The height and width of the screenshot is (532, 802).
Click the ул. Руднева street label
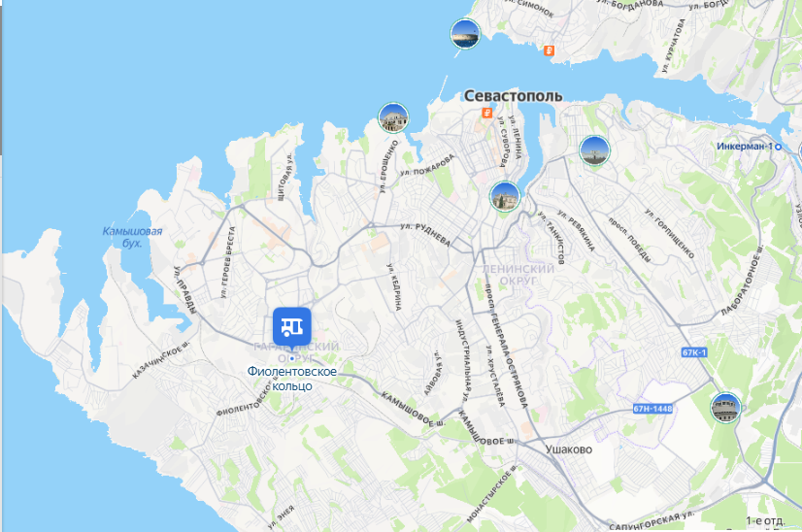click(x=425, y=234)
